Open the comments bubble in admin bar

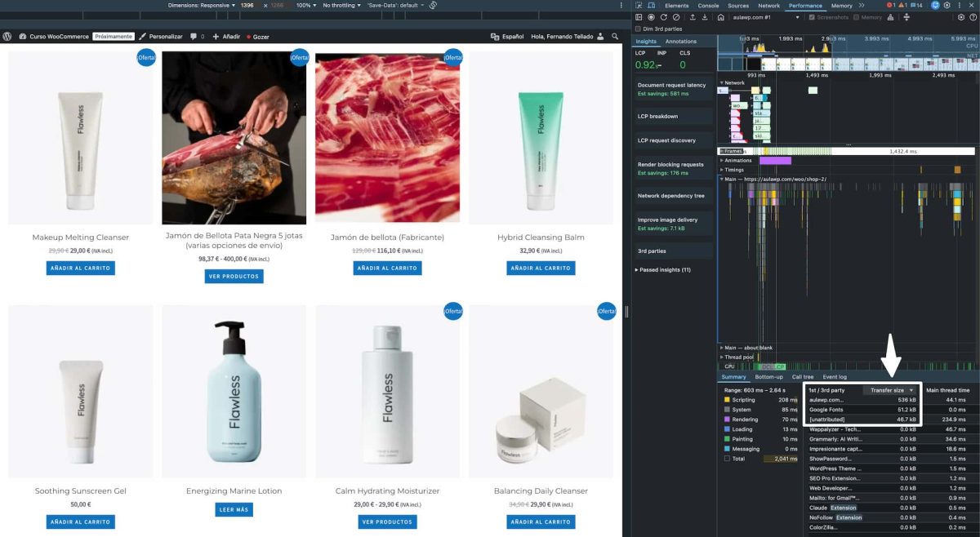(x=197, y=37)
